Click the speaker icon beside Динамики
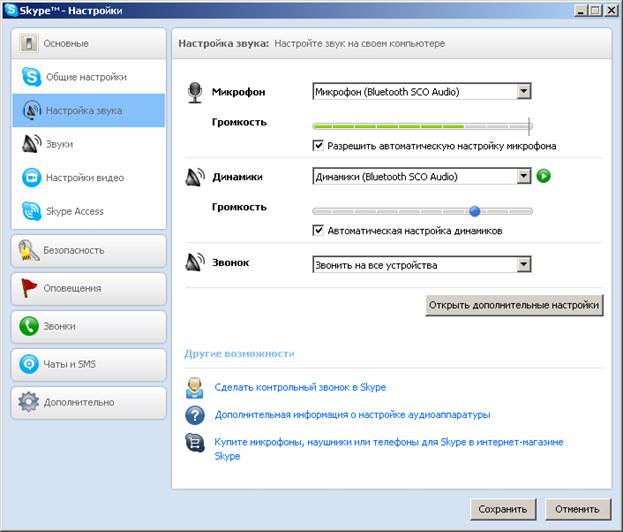Viewport: 623px width, 532px height. pos(195,177)
